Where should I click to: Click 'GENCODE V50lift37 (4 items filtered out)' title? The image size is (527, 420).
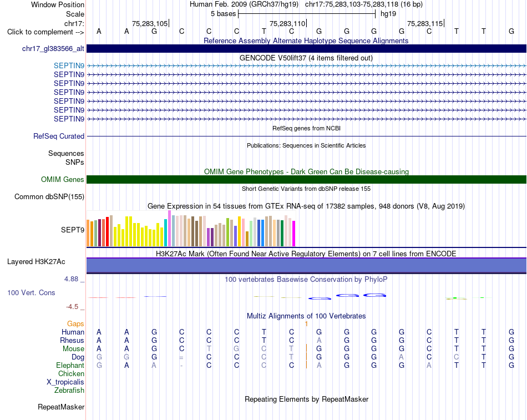tap(306, 58)
